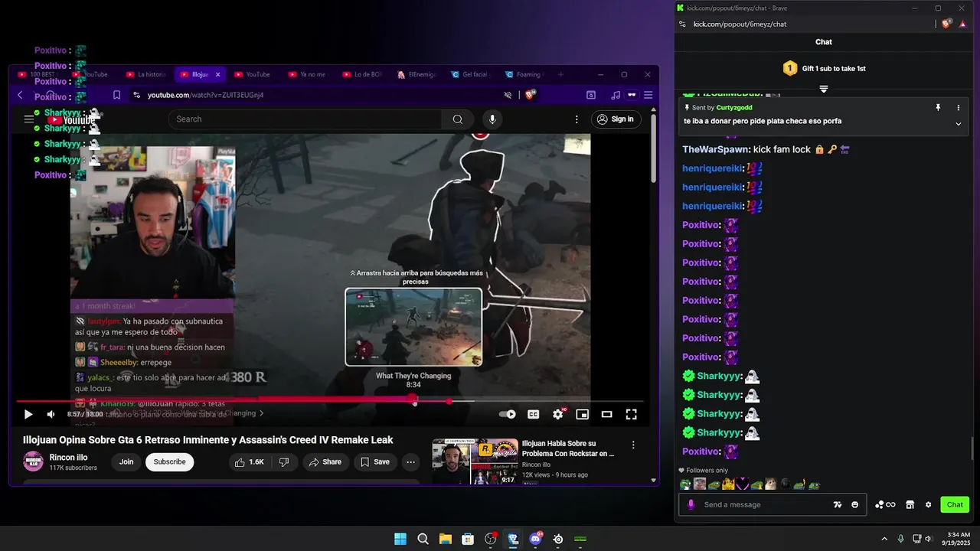
Task: Subscribe to Rincon illo
Action: 169,462
